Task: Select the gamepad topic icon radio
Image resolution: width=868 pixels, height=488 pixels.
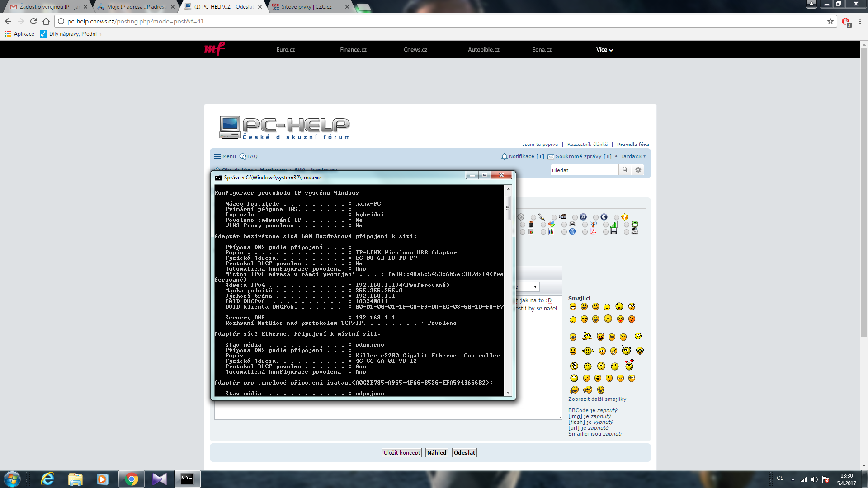Action: (564, 225)
